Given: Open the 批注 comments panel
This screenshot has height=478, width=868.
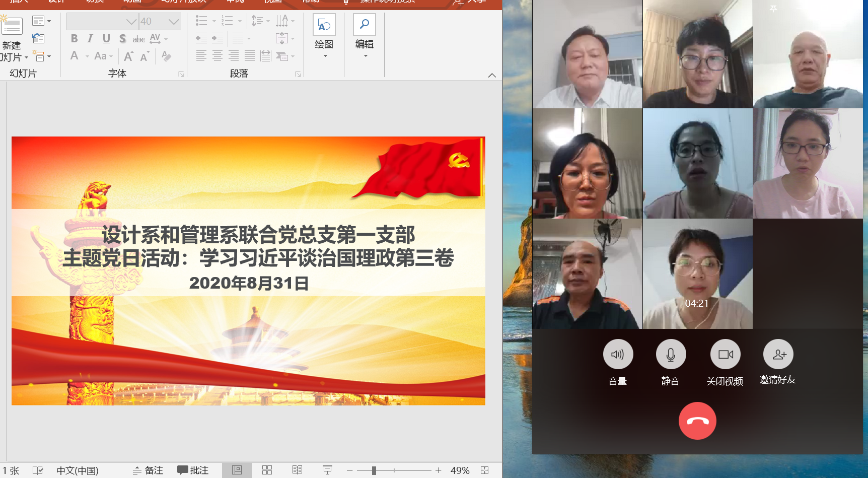Looking at the screenshot, I should tap(194, 470).
